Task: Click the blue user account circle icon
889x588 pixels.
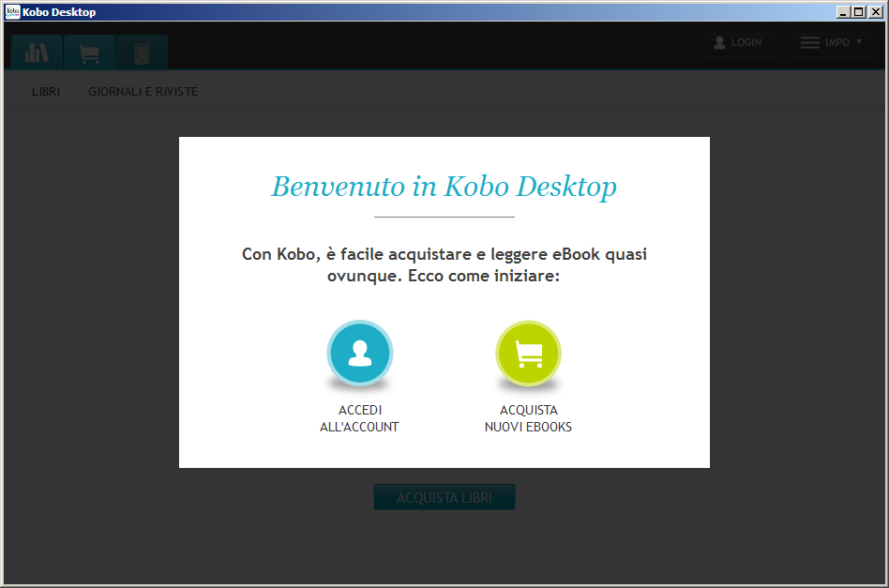Action: (x=359, y=353)
